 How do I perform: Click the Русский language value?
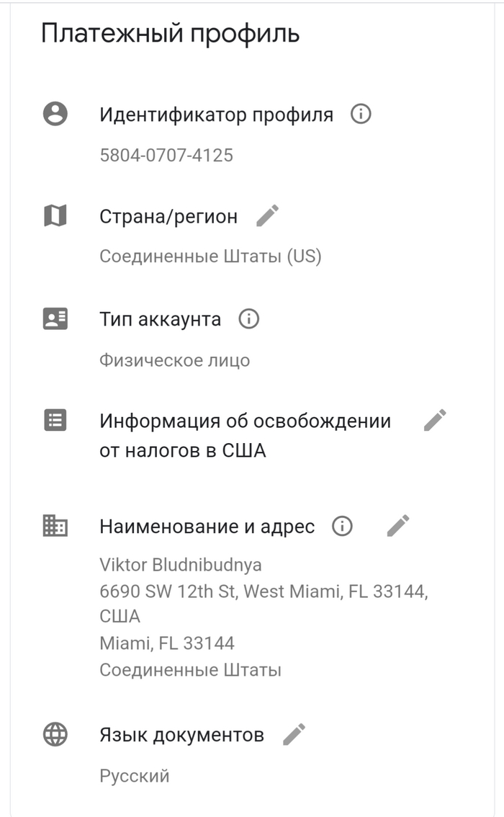point(135,776)
